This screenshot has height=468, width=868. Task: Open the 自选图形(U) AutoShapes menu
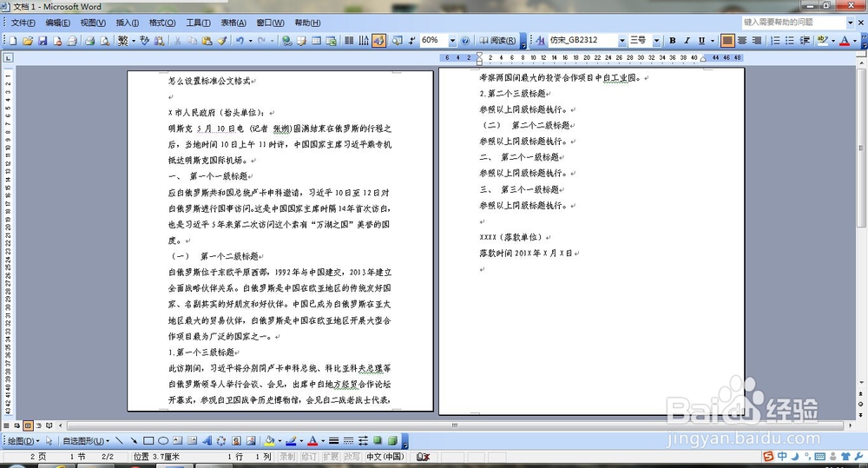coord(86,441)
